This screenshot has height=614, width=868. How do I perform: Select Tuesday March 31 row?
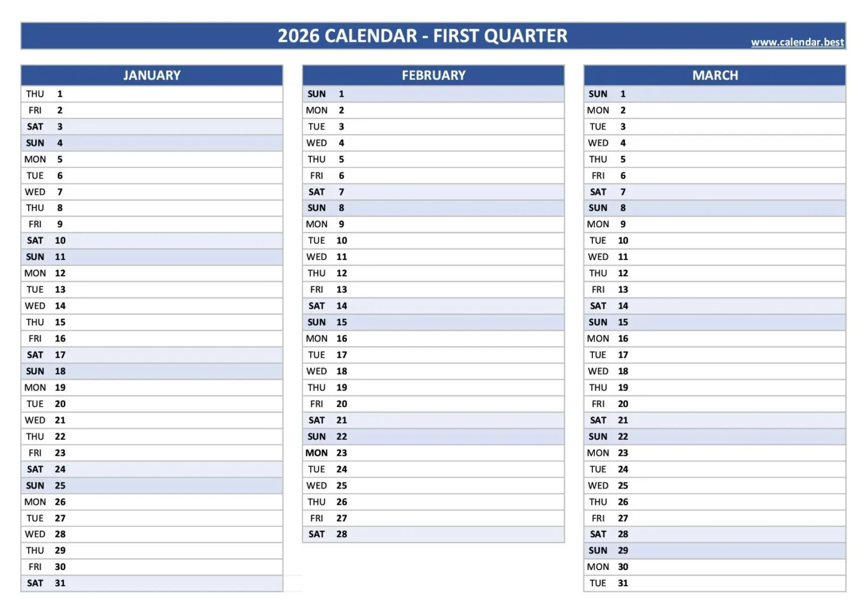coord(715,583)
